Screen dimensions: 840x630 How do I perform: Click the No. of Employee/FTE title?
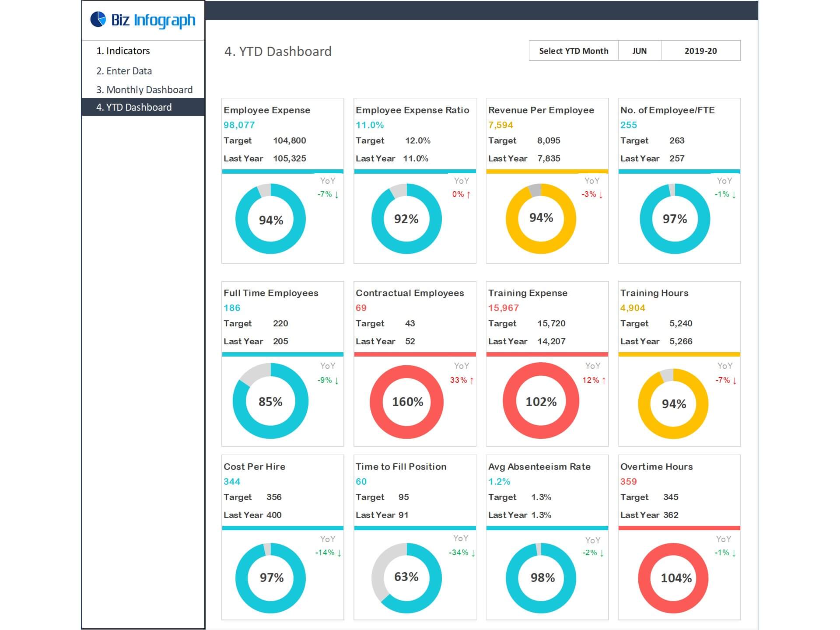tap(667, 110)
